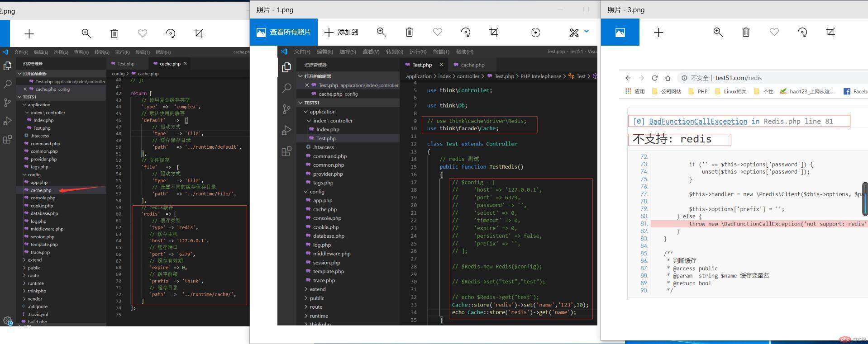The width and height of the screenshot is (868, 344).
Task: Click the code scrollbar thumb in 3.png image
Action: pos(865,199)
